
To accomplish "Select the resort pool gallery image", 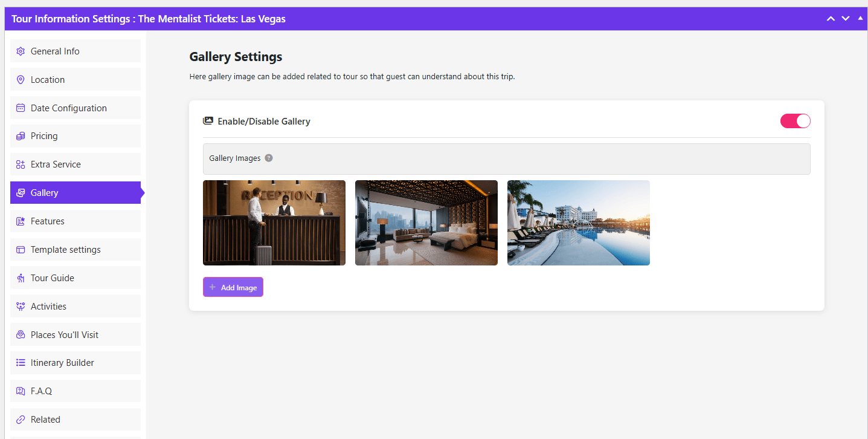I will pos(579,223).
